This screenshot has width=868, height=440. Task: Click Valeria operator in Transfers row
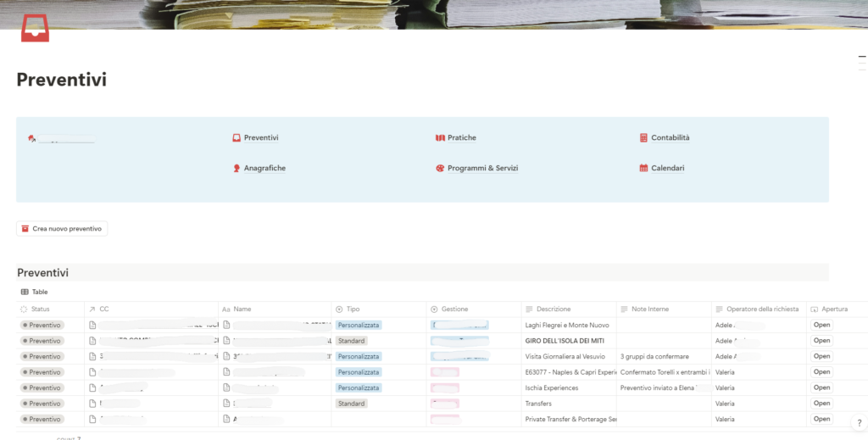point(725,404)
